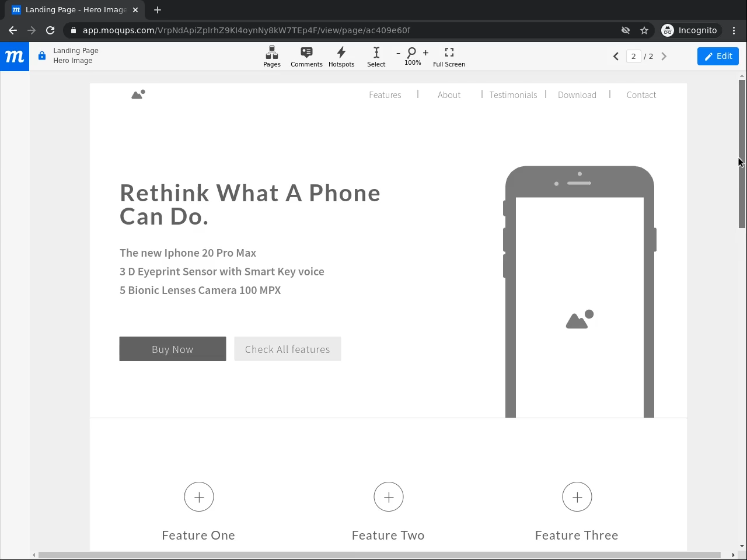747x560 pixels.
Task: Click the scroll right arrow
Action: click(x=733, y=555)
